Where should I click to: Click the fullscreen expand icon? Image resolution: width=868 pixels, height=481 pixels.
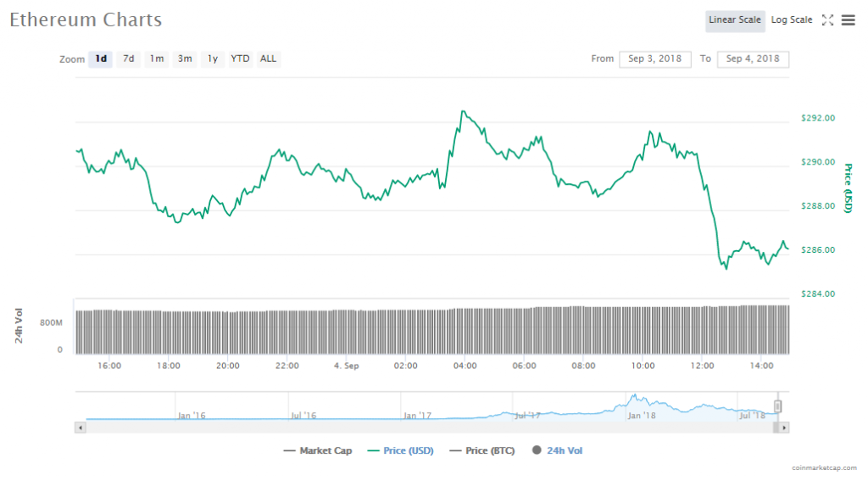pos(828,20)
